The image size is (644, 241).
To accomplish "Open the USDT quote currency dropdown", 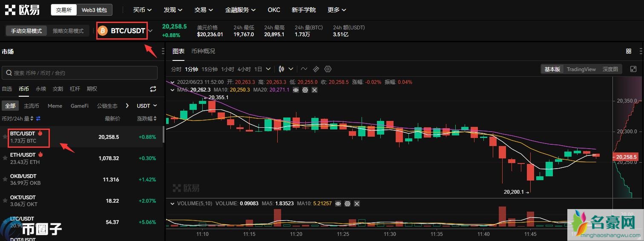I will click(x=147, y=106).
